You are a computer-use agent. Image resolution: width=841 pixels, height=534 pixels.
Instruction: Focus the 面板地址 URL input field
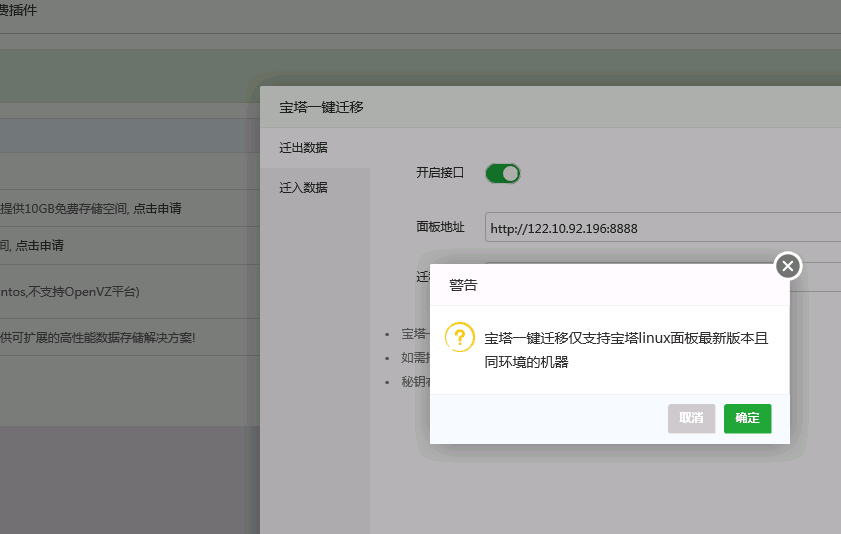663,228
